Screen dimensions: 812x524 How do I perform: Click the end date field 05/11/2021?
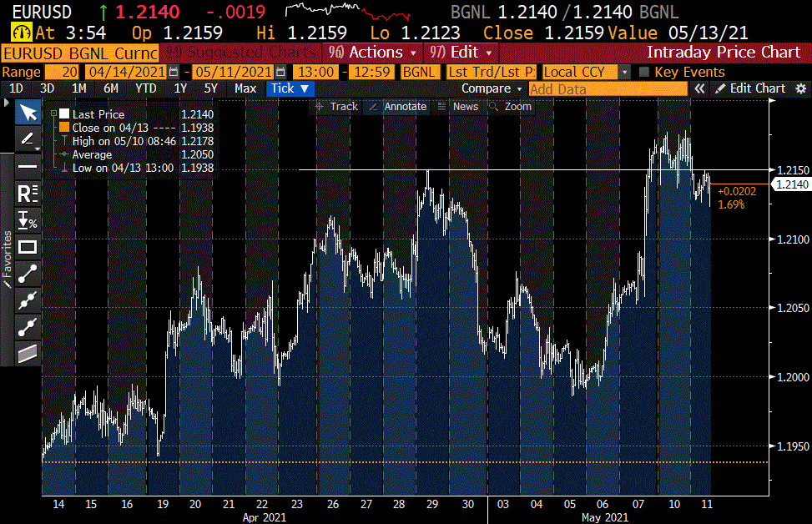click(x=234, y=72)
